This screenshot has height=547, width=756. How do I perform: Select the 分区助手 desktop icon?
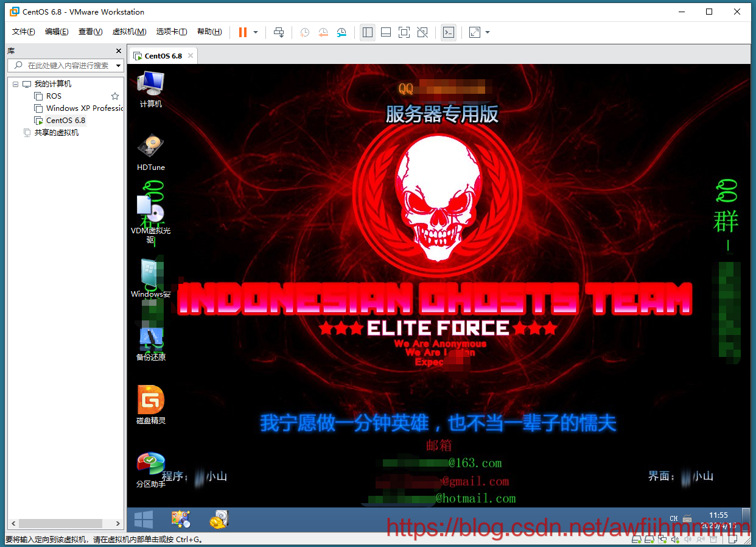pyautogui.click(x=151, y=470)
